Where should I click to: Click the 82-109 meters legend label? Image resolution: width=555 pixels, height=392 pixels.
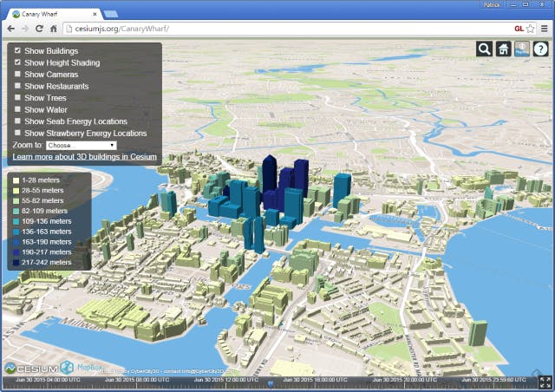tap(44, 211)
